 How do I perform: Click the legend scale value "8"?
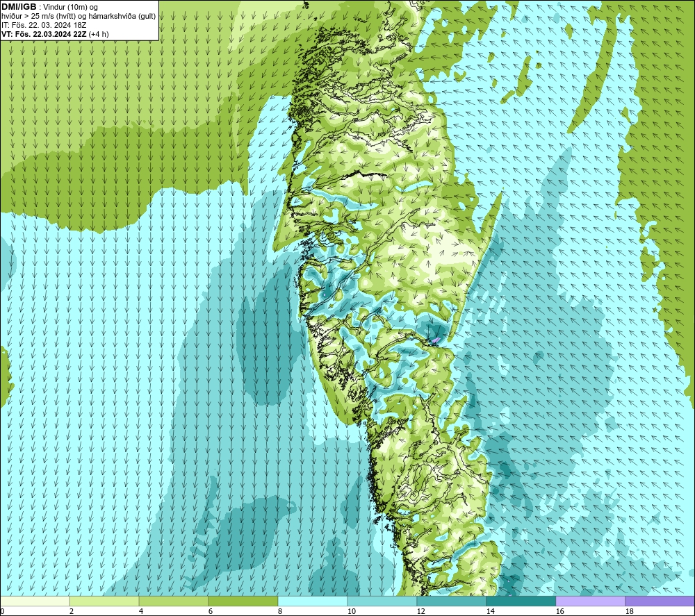pos(280,612)
